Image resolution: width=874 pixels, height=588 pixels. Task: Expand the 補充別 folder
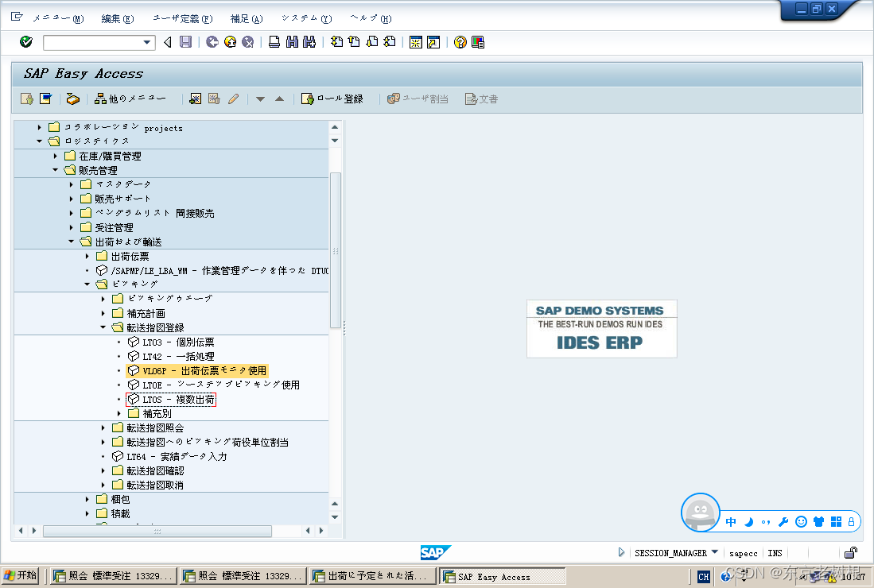click(118, 414)
